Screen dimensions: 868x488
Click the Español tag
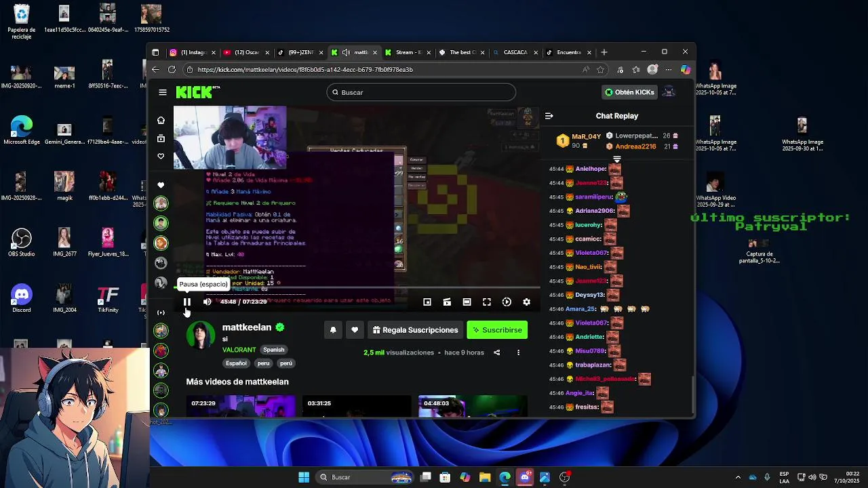(236, 363)
